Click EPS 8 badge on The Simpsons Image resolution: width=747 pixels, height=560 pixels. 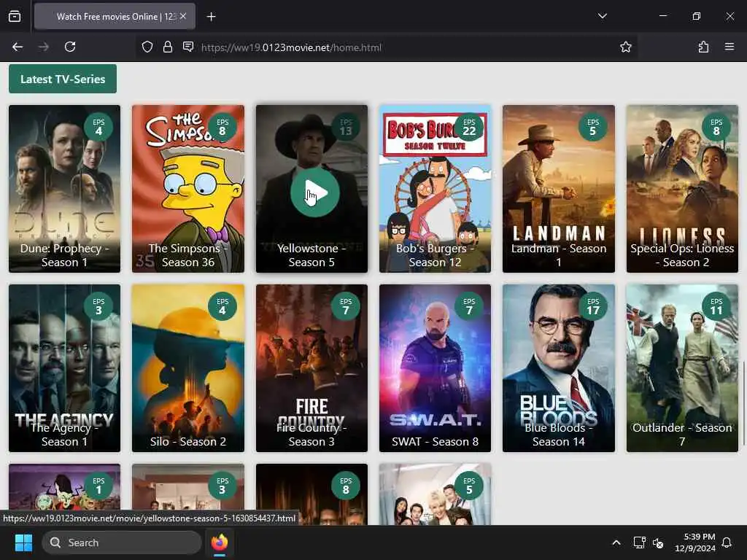click(x=222, y=127)
